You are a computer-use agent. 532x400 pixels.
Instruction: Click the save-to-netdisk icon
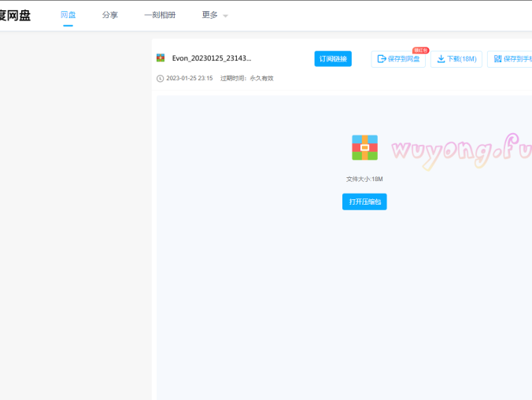tap(382, 59)
